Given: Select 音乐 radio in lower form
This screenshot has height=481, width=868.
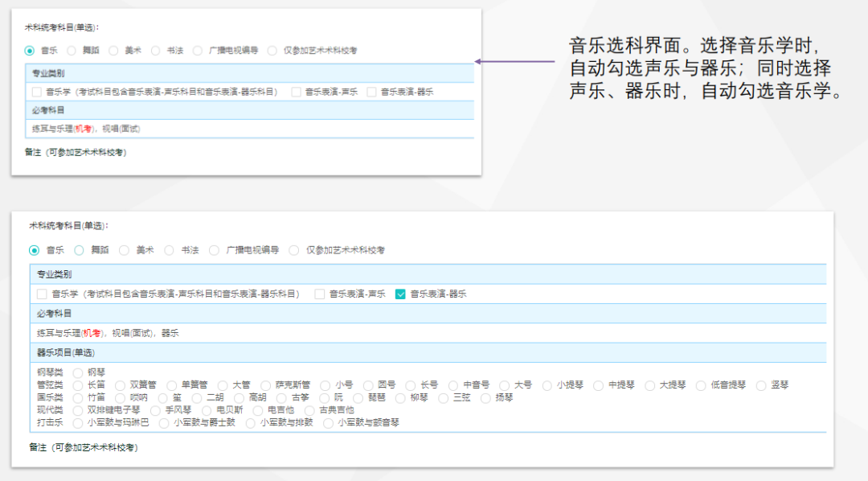Looking at the screenshot, I should click(35, 250).
